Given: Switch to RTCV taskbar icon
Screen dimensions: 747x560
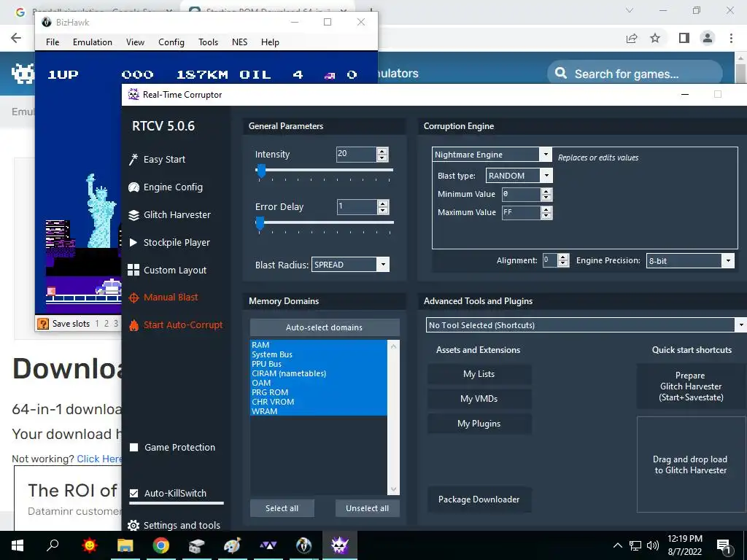Looking at the screenshot, I should click(x=340, y=545).
